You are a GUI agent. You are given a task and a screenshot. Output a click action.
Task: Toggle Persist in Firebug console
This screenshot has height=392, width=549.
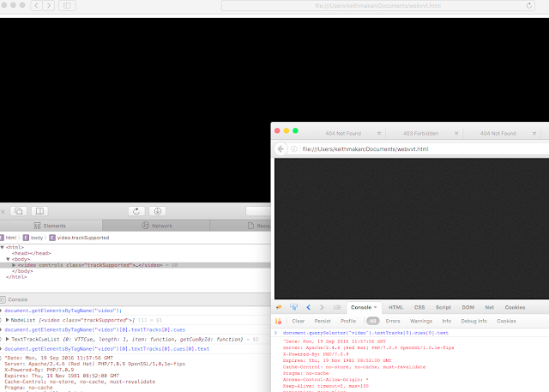click(x=323, y=321)
